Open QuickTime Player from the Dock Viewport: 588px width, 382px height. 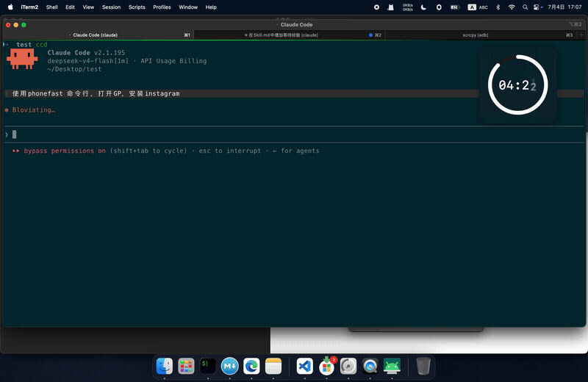[370, 367]
